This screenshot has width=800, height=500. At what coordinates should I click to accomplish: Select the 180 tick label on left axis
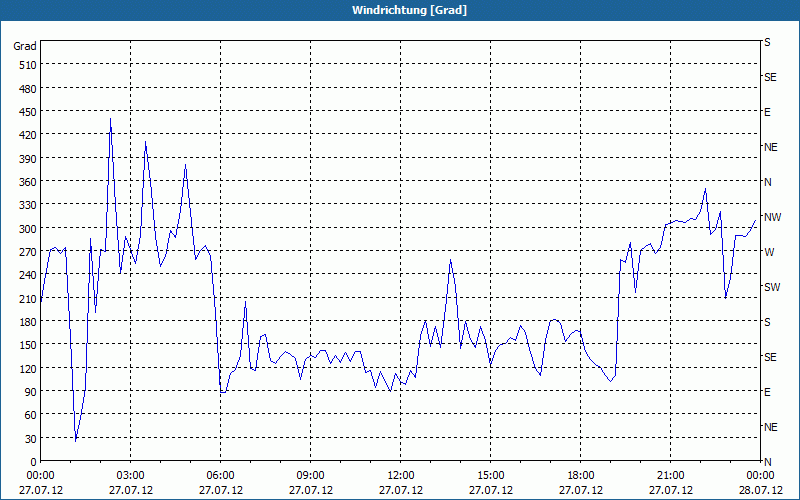[25, 322]
